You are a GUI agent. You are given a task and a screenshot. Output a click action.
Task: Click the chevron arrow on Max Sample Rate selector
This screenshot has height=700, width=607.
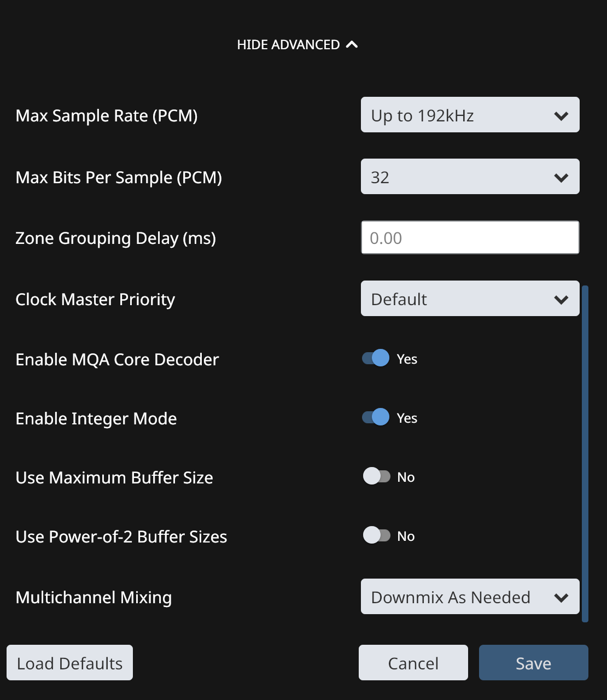560,115
